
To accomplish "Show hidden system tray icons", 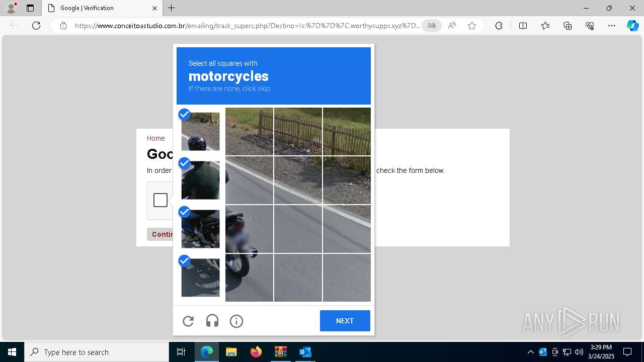I will click(x=531, y=352).
